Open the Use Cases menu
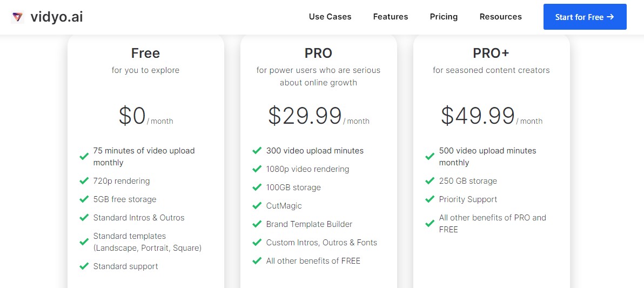This screenshot has height=288, width=644. 330,17
